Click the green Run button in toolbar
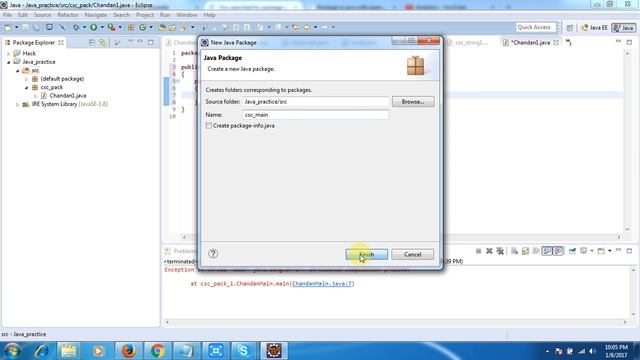The height and width of the screenshot is (360, 640). pyautogui.click(x=93, y=27)
